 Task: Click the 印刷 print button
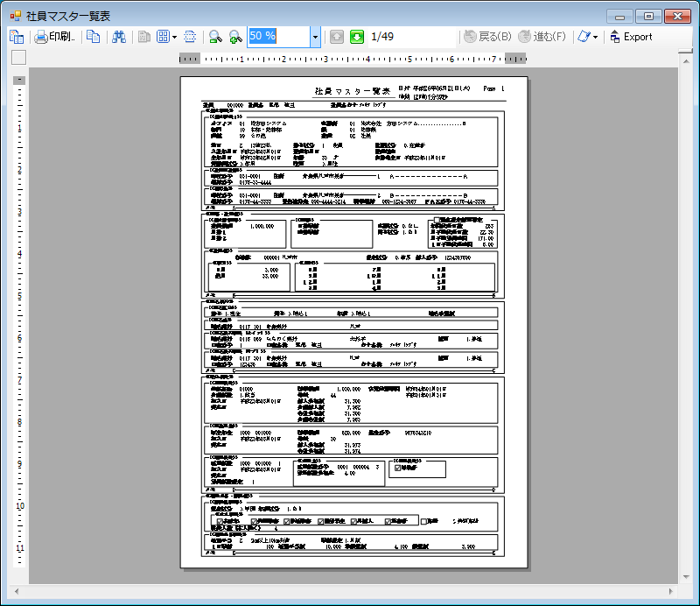click(x=54, y=37)
